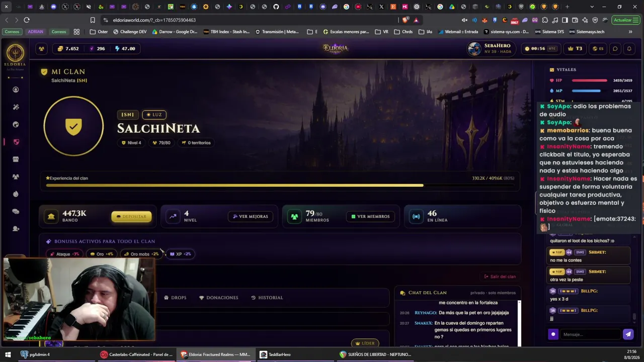Click the red HP bar in Vitales
The image size is (644, 362).
(590, 80)
